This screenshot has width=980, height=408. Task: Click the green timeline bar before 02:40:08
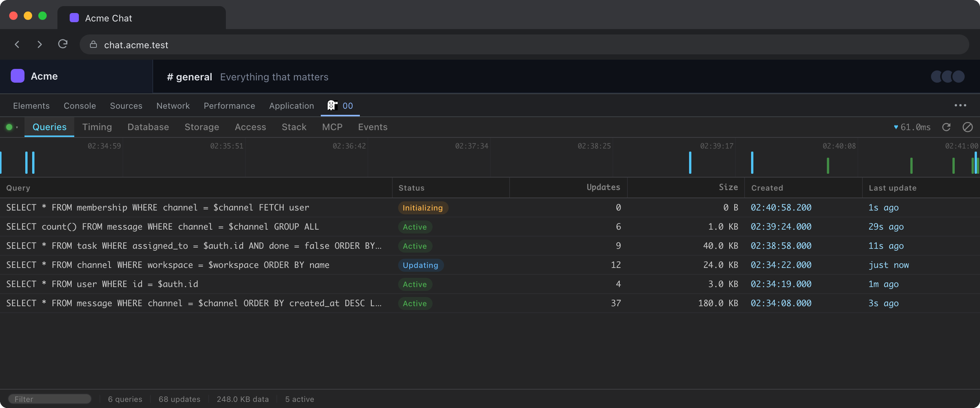pyautogui.click(x=828, y=166)
